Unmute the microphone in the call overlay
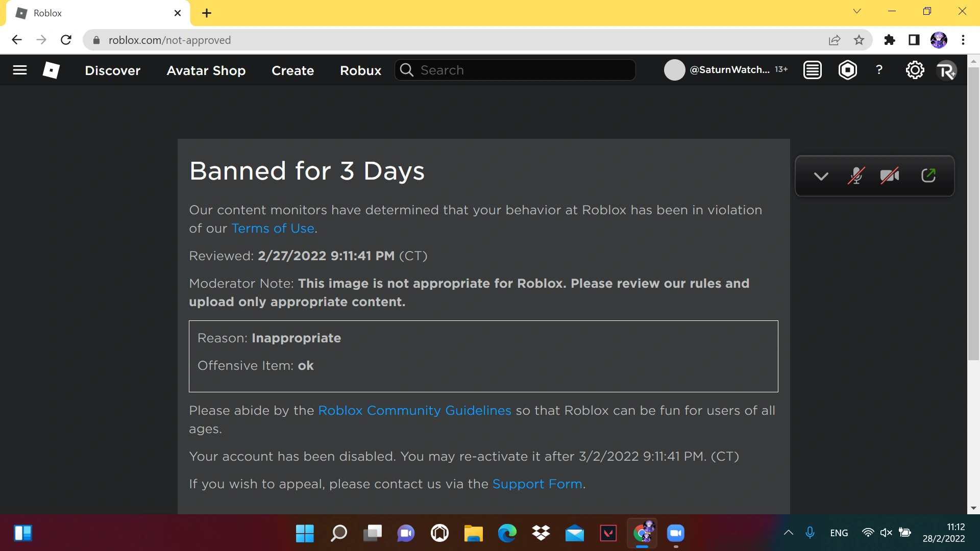This screenshot has width=980, height=551. [x=856, y=176]
